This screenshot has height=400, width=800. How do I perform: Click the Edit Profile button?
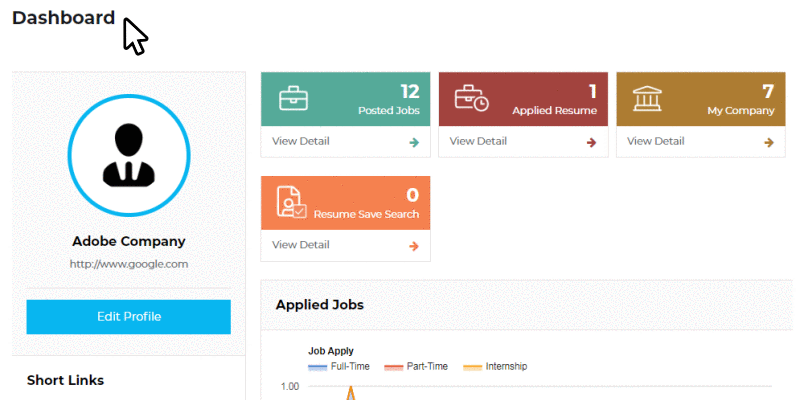129,317
